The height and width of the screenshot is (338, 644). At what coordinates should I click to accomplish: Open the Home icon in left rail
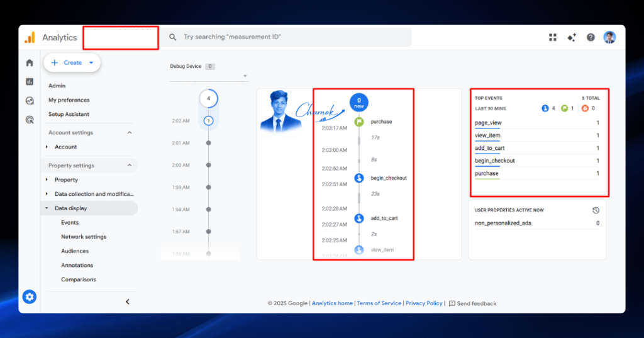point(30,62)
